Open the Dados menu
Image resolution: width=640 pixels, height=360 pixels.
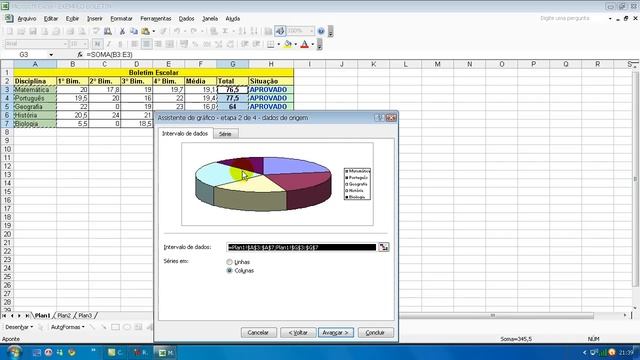pos(186,19)
